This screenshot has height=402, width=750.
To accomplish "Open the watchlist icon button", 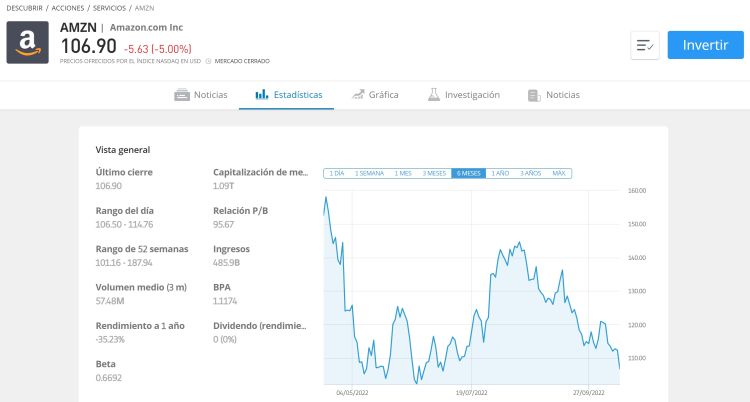I will [645, 45].
